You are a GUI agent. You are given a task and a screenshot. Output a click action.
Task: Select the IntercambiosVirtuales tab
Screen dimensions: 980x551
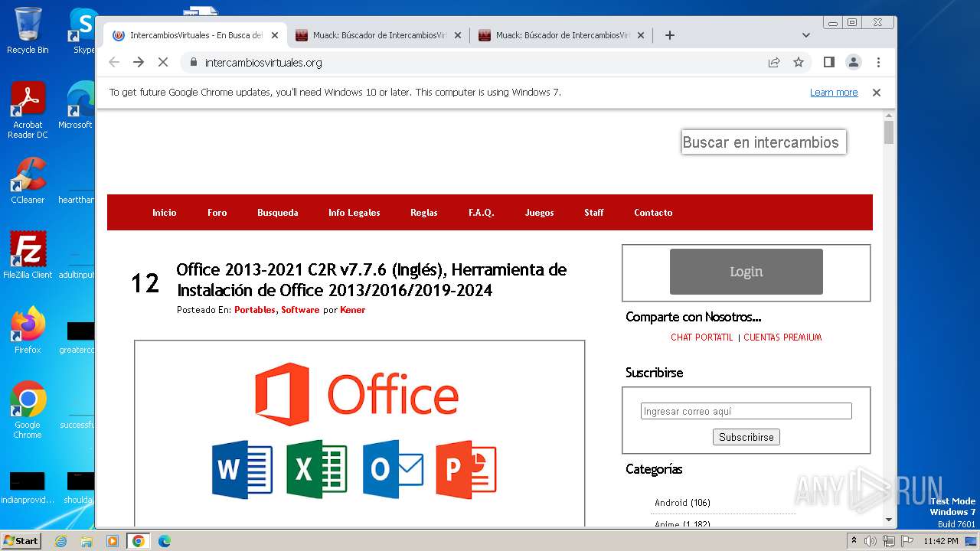pyautogui.click(x=195, y=35)
